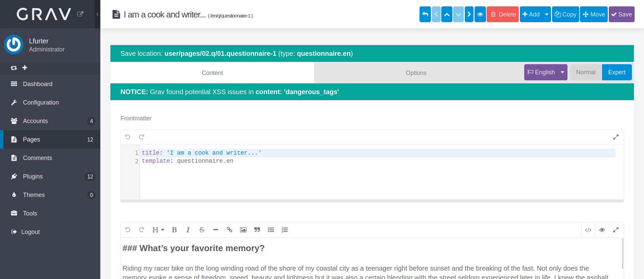The image size is (644, 279).
Task: Insert blockquote in content editor
Action: [x=257, y=230]
